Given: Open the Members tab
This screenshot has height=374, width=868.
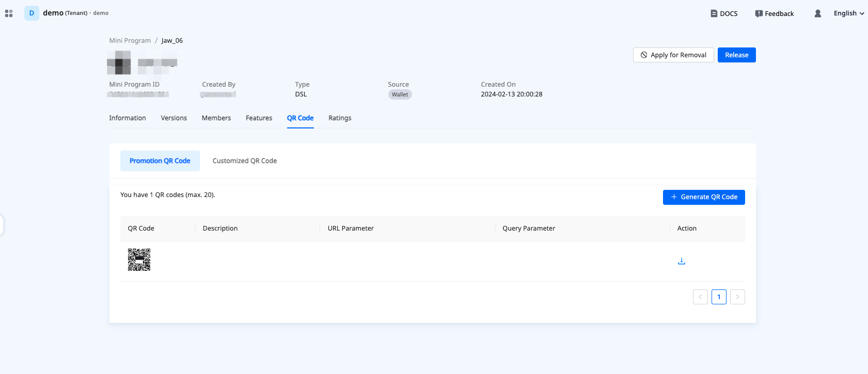Looking at the screenshot, I should [216, 118].
